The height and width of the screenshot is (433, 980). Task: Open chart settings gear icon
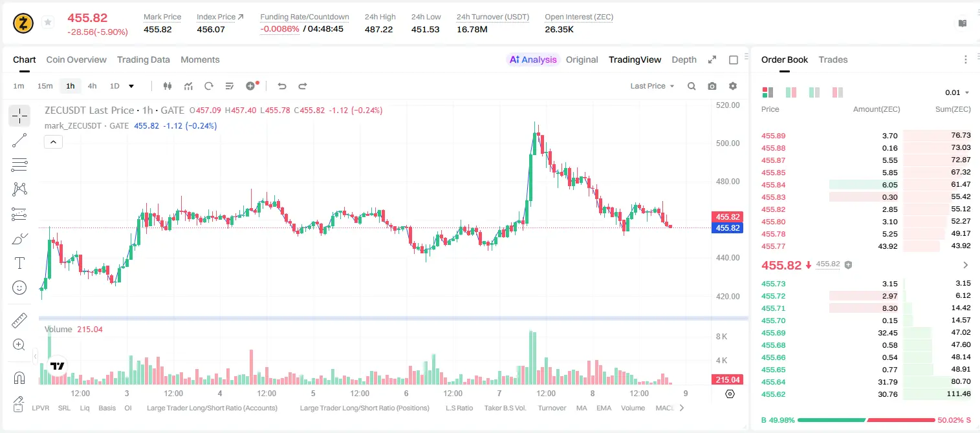click(733, 86)
